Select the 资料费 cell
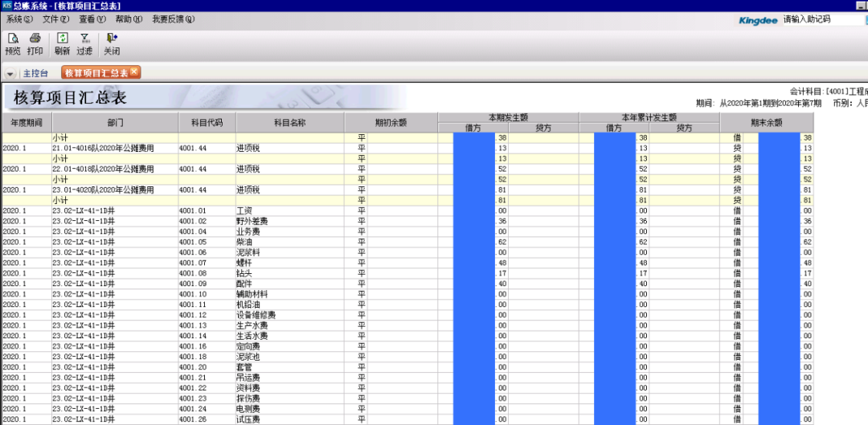This screenshot has width=868, height=425. click(290, 387)
